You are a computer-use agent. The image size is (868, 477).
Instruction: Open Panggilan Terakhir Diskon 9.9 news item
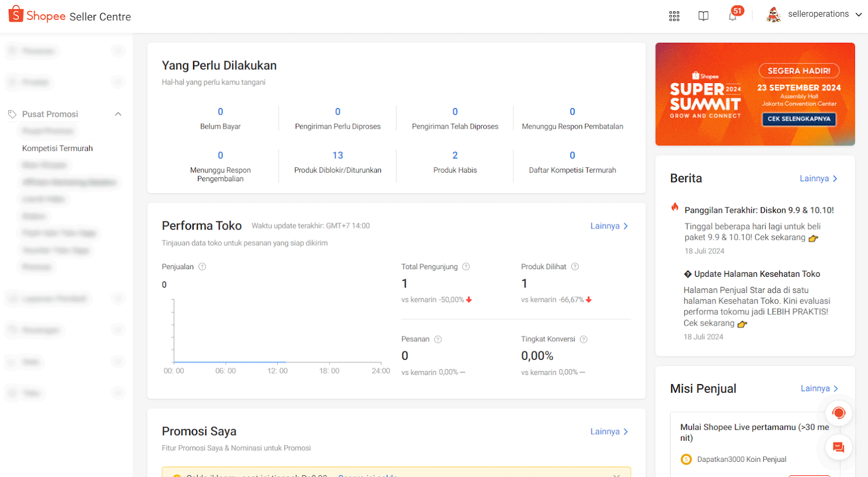pos(759,210)
